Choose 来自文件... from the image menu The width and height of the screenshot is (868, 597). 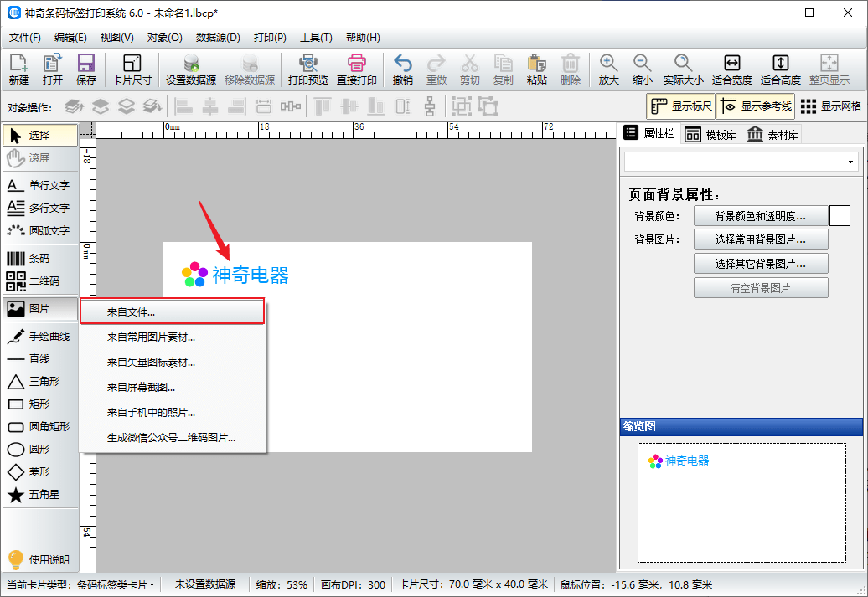pos(173,311)
